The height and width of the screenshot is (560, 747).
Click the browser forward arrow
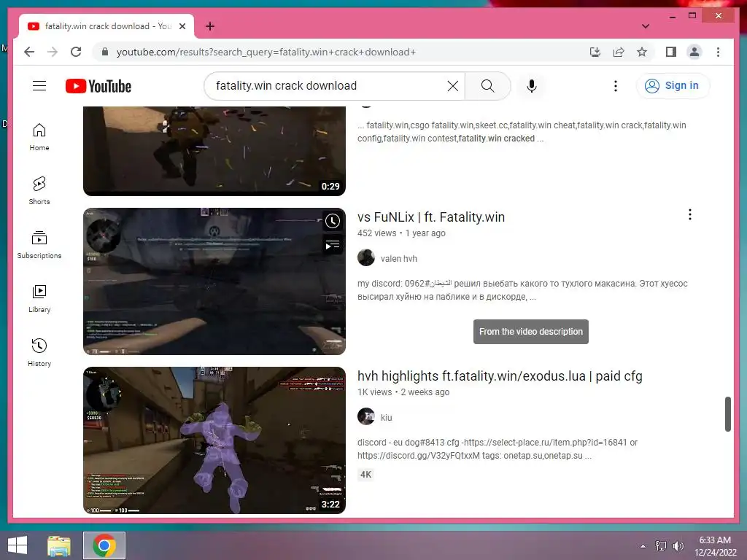pos(53,52)
